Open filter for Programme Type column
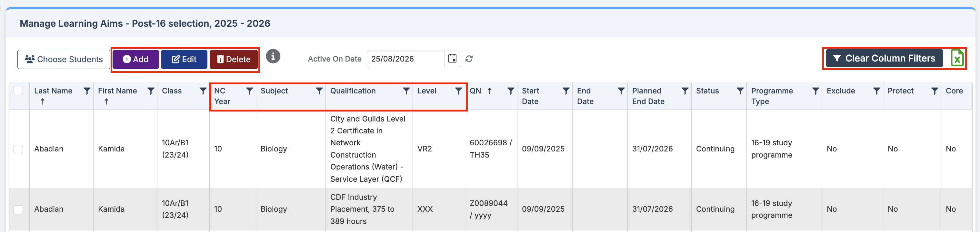Image resolution: width=980 pixels, height=232 pixels. (816, 91)
